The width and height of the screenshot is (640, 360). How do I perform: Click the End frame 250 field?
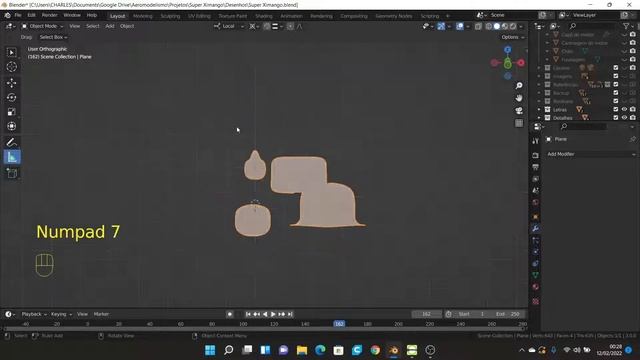click(x=507, y=314)
